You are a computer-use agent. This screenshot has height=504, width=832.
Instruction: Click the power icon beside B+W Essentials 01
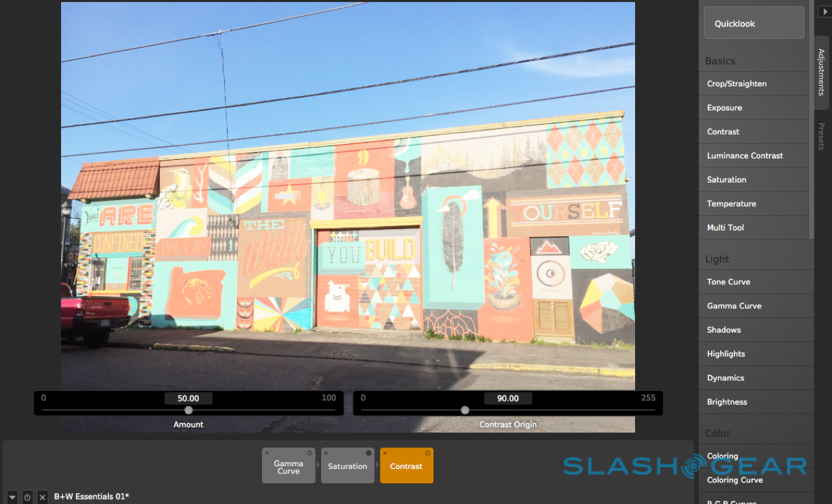27,497
